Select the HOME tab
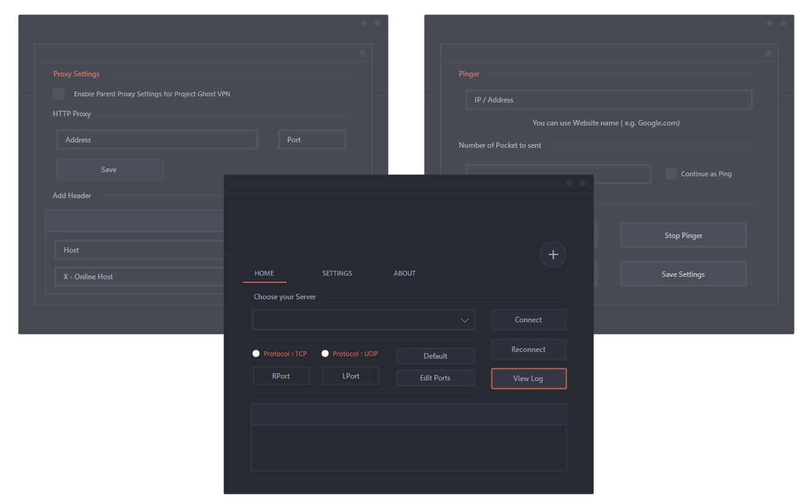 click(x=264, y=273)
